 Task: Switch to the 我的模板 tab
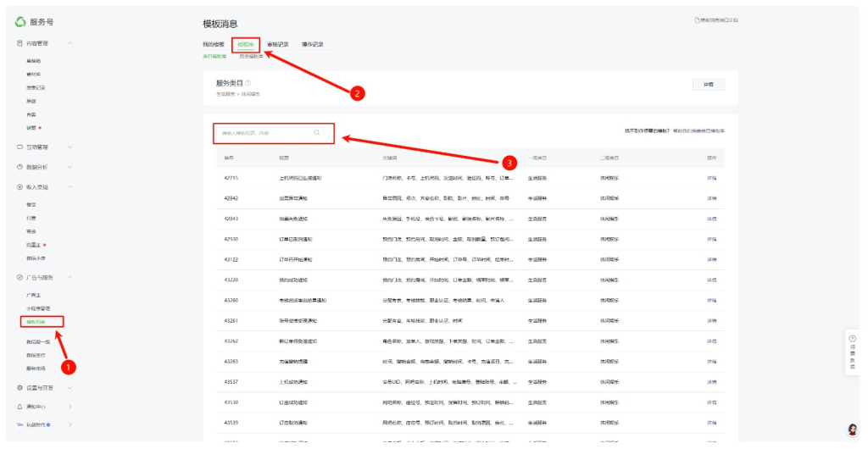(214, 44)
